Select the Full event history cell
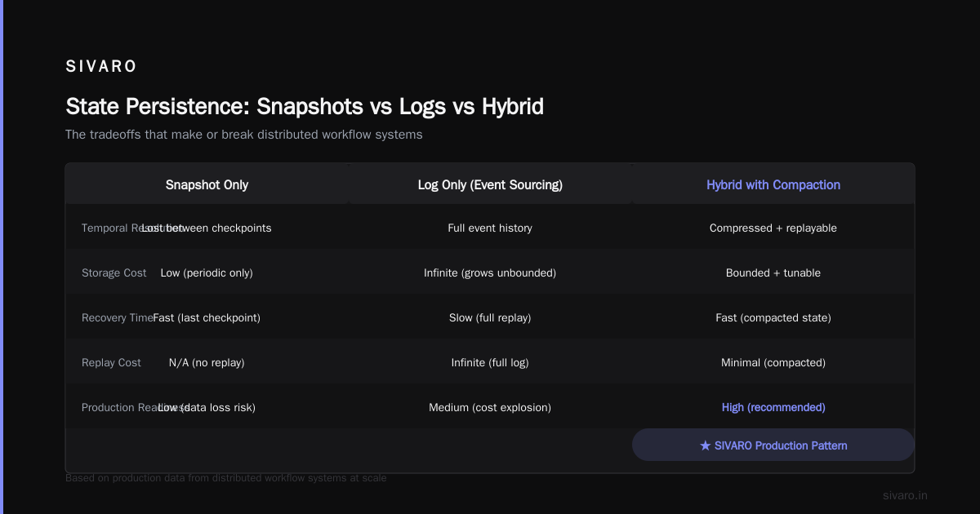 [490, 228]
